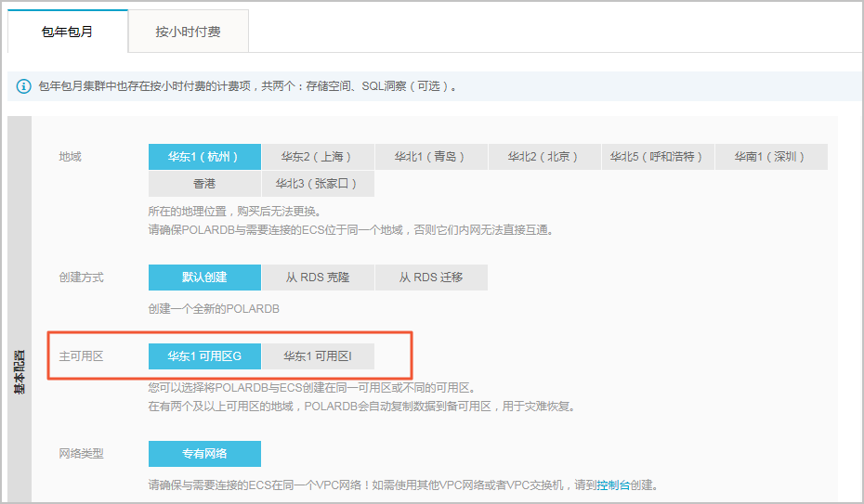Select 专有网络 network type

click(x=204, y=454)
